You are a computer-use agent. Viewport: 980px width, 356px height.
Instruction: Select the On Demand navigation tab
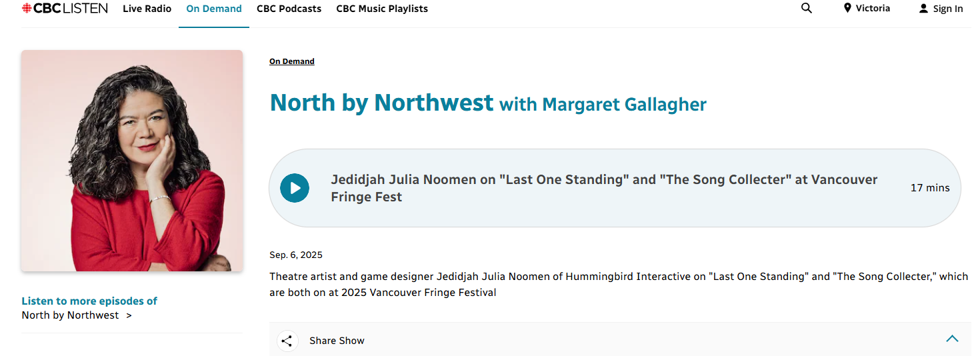coord(214,9)
